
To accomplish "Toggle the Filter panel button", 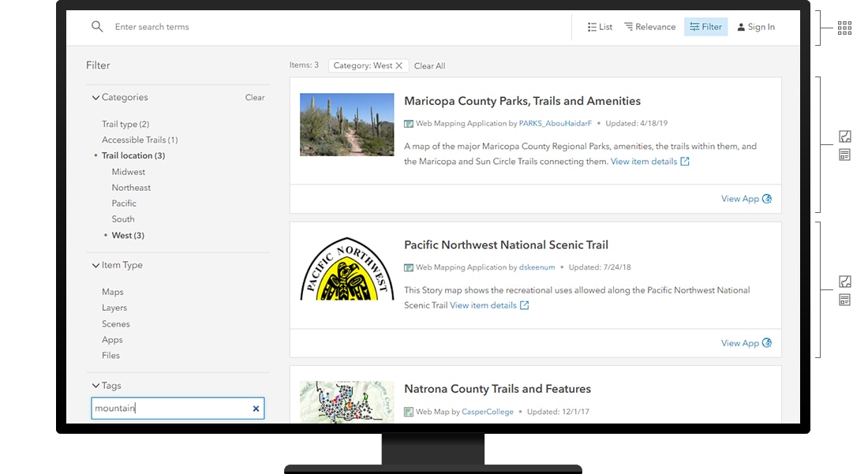I will (705, 27).
